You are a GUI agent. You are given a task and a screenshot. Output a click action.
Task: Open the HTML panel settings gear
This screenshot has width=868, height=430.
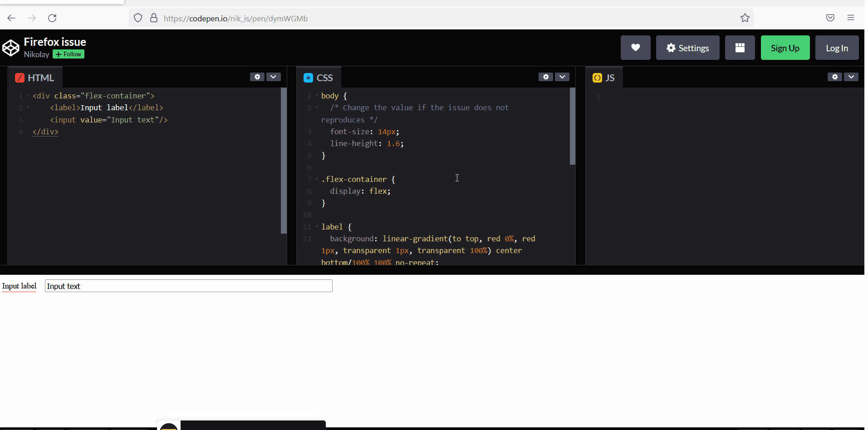point(257,77)
